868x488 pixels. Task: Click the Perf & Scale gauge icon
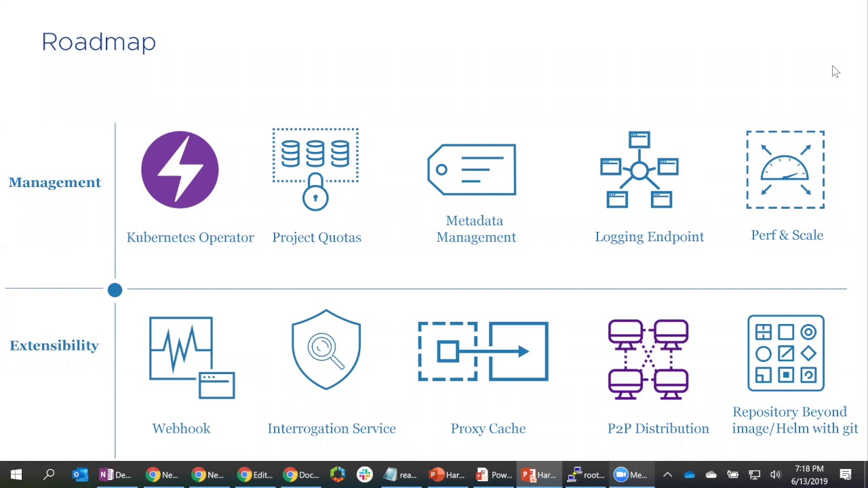pyautogui.click(x=785, y=169)
